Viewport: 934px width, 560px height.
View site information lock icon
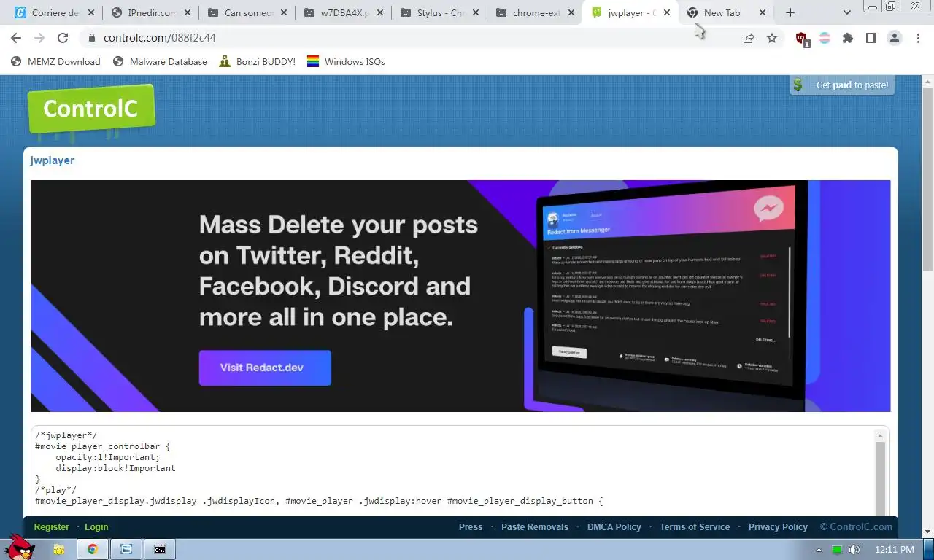[91, 38]
